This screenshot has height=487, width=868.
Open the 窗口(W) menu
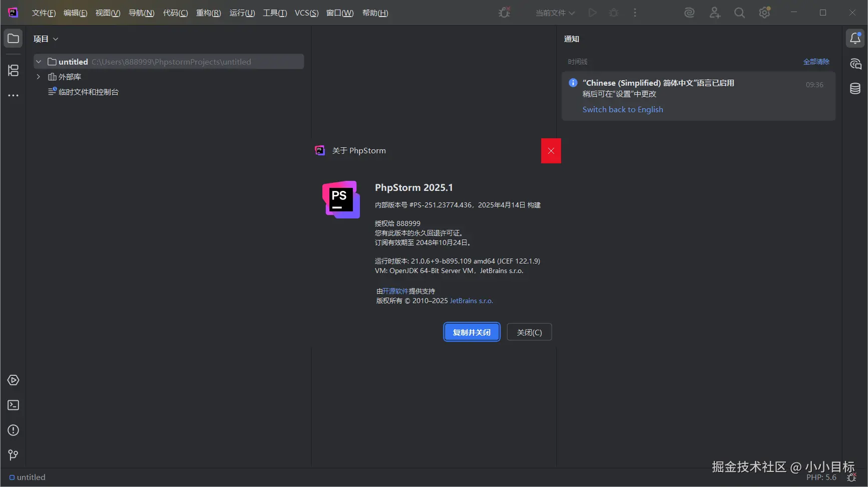click(340, 13)
